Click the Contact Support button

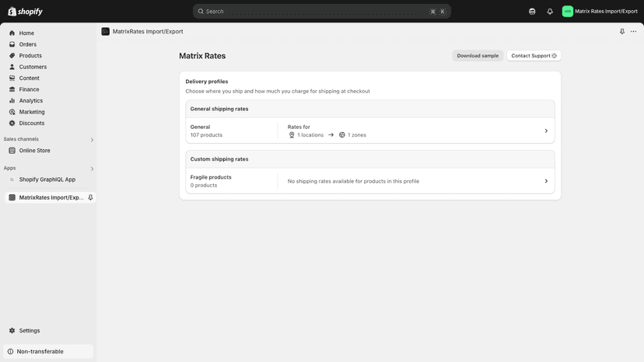[x=534, y=56]
